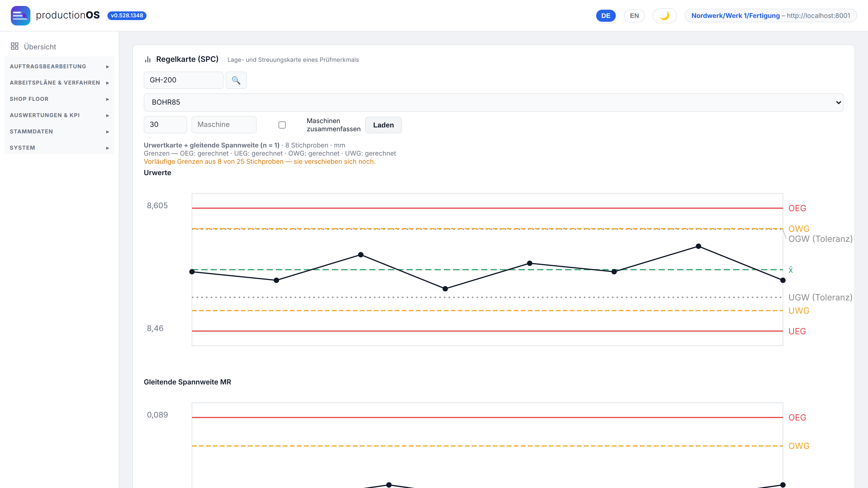This screenshot has height=488, width=868.
Task: Click the lowest data point on the Urwerte chart
Action: 445,289
